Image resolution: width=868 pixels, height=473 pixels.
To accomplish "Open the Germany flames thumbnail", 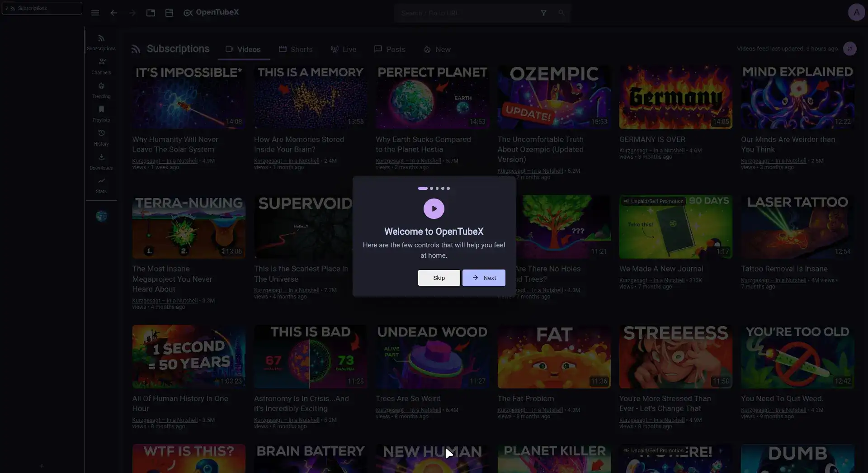I will pos(676,97).
